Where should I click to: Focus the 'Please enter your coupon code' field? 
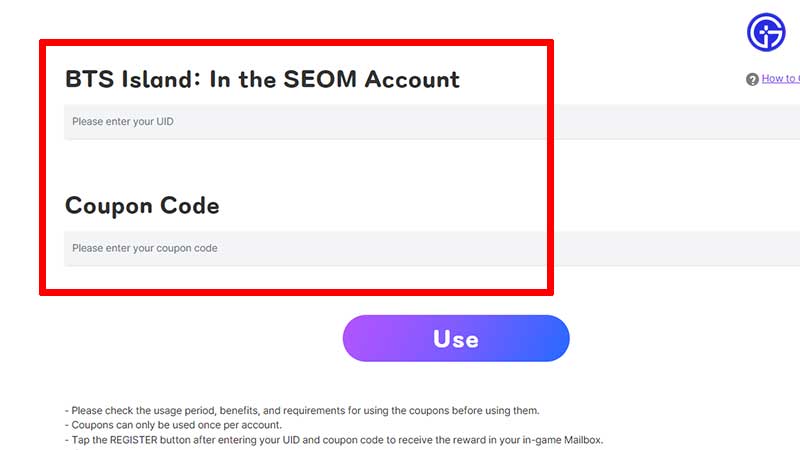point(300,248)
